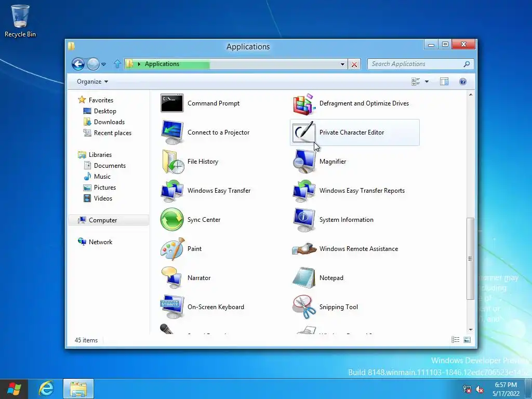Viewport: 532px width, 399px height.
Task: Click the Snipping Tool scissors icon
Action: click(x=304, y=307)
